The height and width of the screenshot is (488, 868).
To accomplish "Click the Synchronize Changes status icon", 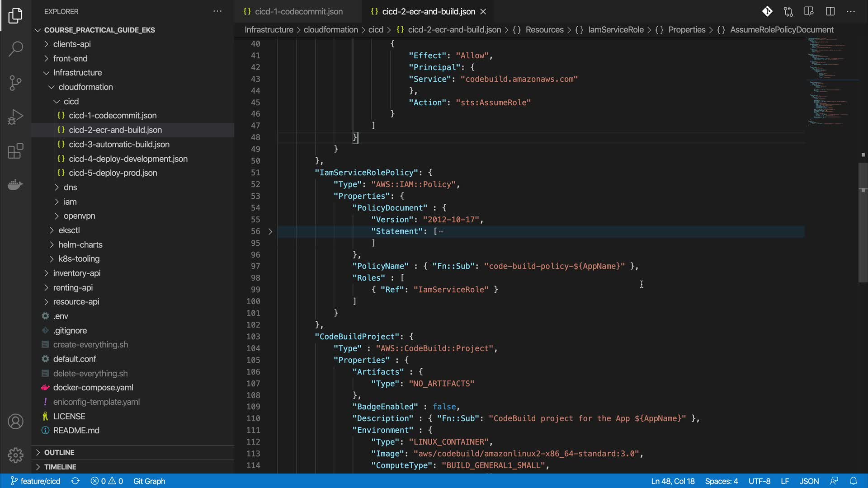I will pos(75,481).
